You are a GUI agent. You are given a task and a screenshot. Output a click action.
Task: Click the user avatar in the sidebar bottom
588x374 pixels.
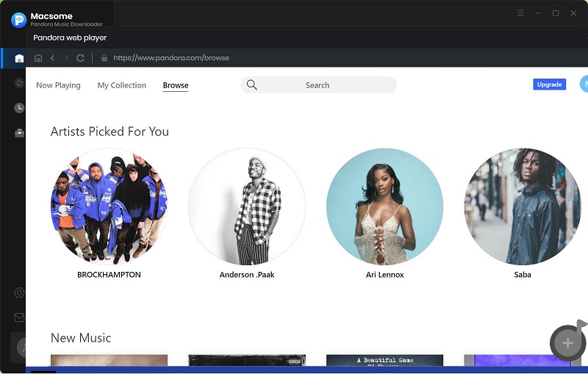pyautogui.click(x=22, y=348)
